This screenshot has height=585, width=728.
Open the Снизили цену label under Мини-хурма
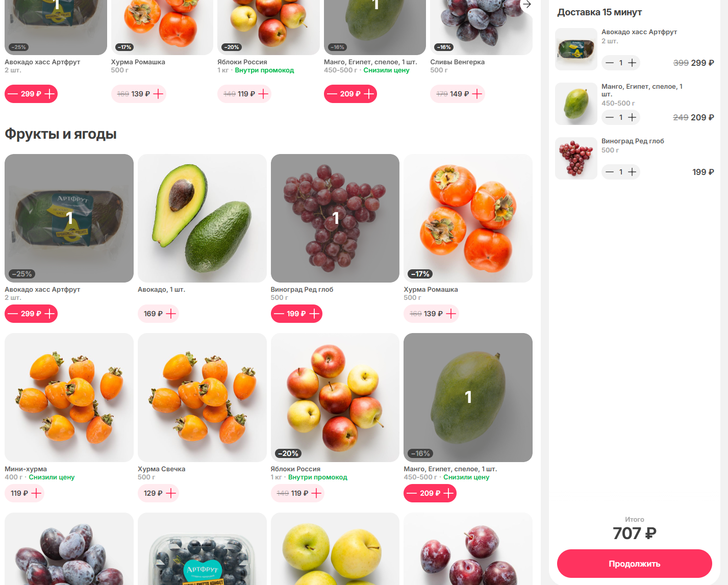click(52, 477)
